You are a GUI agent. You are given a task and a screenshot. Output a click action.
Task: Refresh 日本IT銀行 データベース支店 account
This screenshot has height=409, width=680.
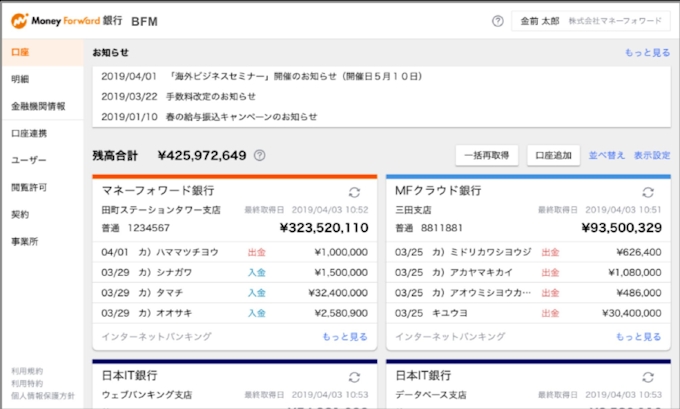point(647,377)
